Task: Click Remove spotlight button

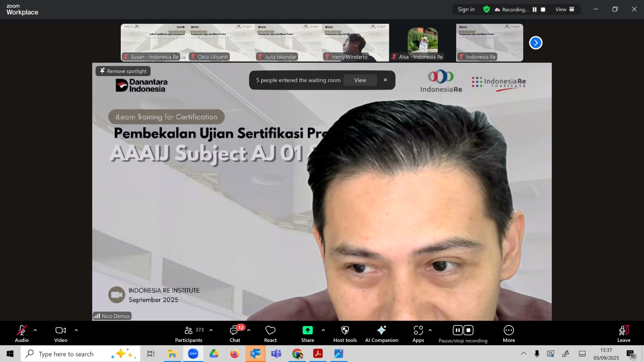Action: [x=123, y=71]
